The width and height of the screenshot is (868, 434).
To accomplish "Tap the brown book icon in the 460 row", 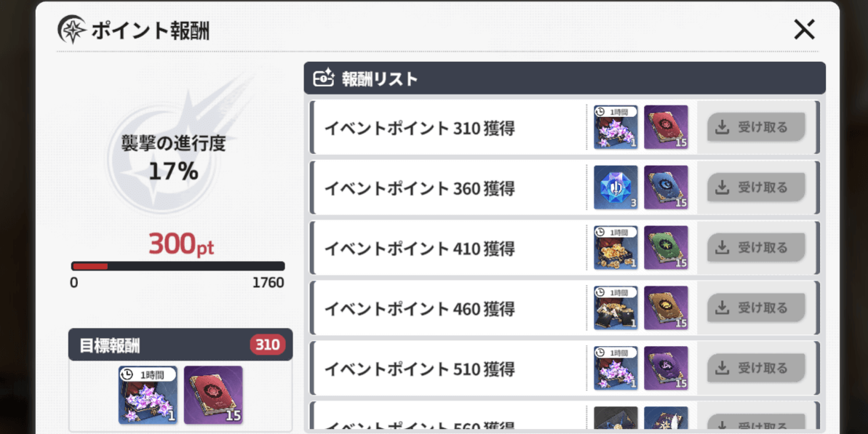I will [666, 308].
